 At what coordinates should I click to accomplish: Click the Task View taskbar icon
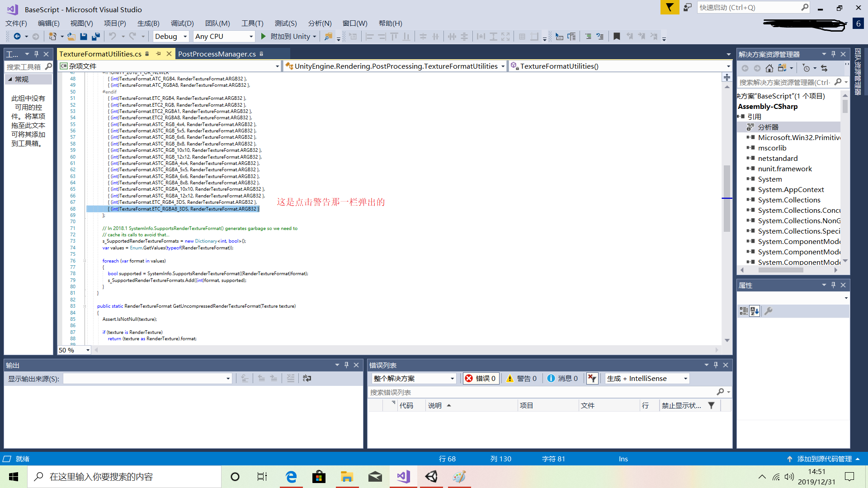(x=262, y=476)
